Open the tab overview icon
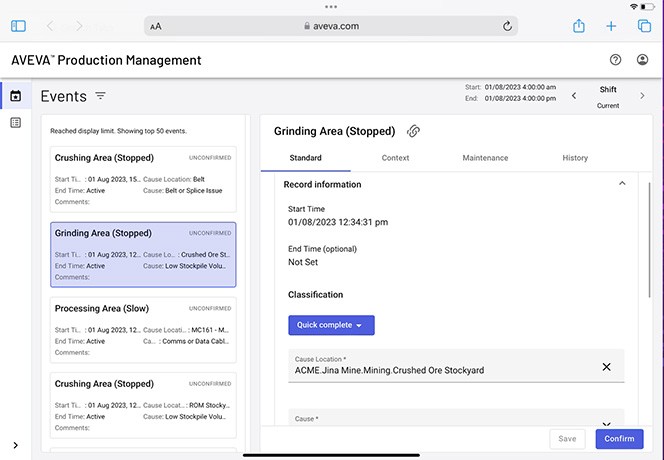This screenshot has width=664, height=460. click(644, 26)
